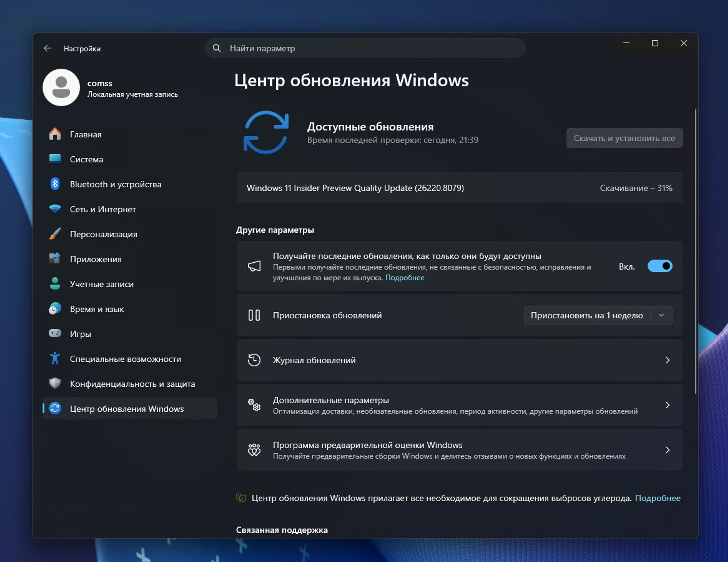Click the gears icon for Дополнительные параметры
This screenshot has width=728, height=562.
click(254, 405)
